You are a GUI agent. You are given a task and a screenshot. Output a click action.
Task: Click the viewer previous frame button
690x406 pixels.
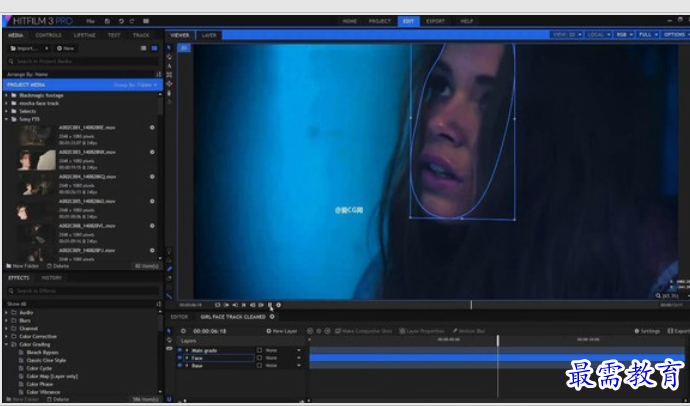click(x=253, y=305)
